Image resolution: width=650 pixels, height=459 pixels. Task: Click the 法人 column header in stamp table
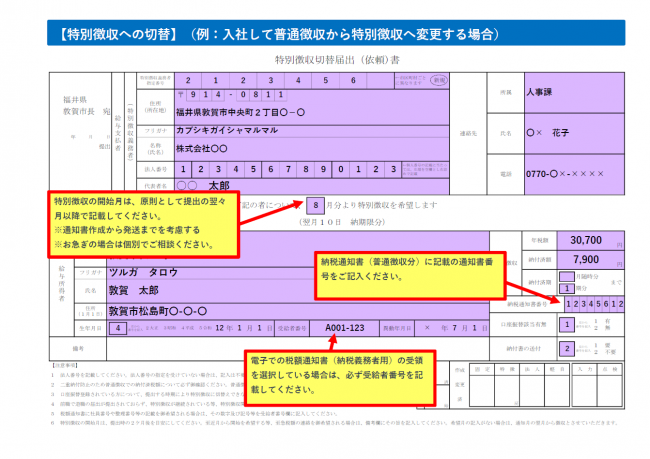[x=532, y=369]
